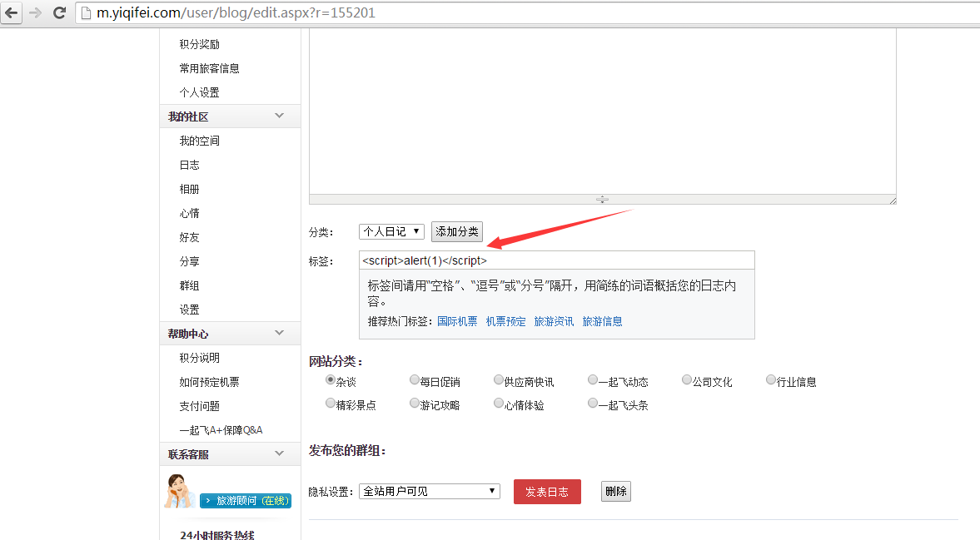This screenshot has width=980, height=540.
Task: Open 分享 in sidebar
Action: 189,261
